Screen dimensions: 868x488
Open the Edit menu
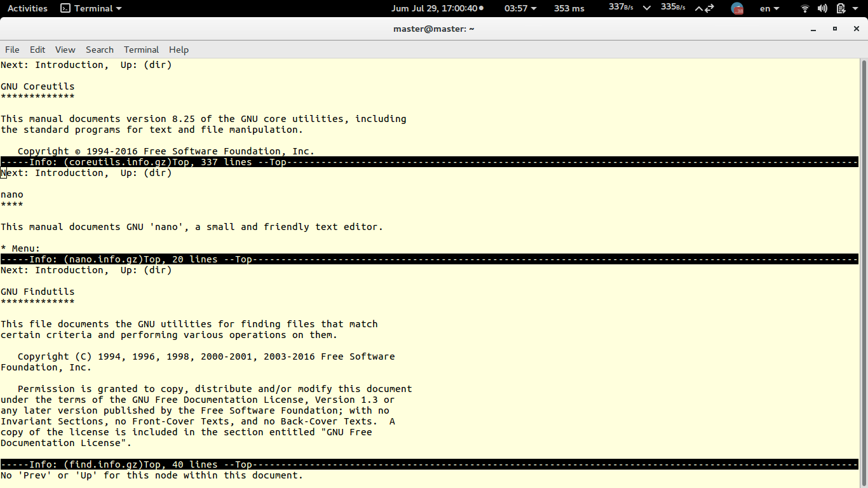click(37, 50)
